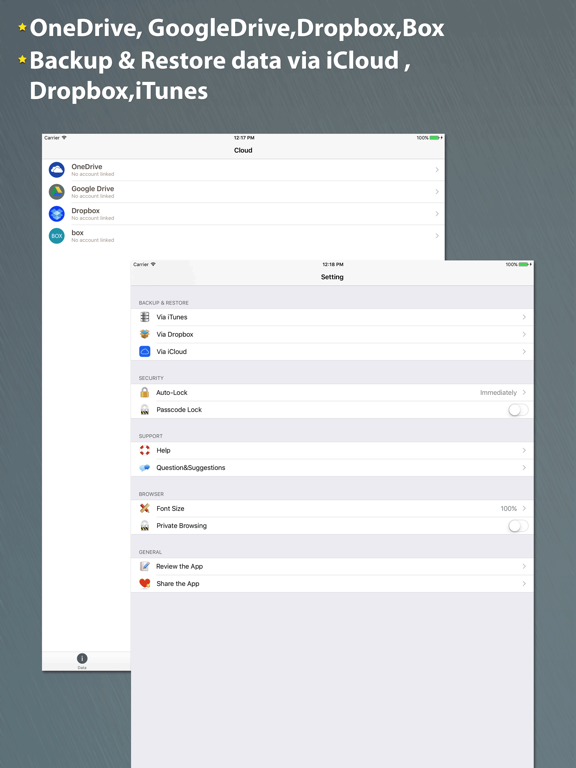Toggle the Private Browsing switch
576x768 pixels.
pos(518,526)
